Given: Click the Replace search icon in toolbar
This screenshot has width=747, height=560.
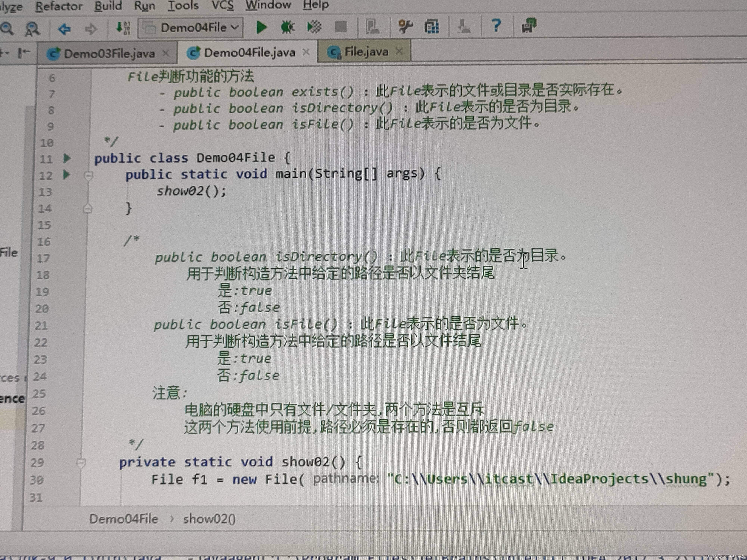Looking at the screenshot, I should (32, 29).
